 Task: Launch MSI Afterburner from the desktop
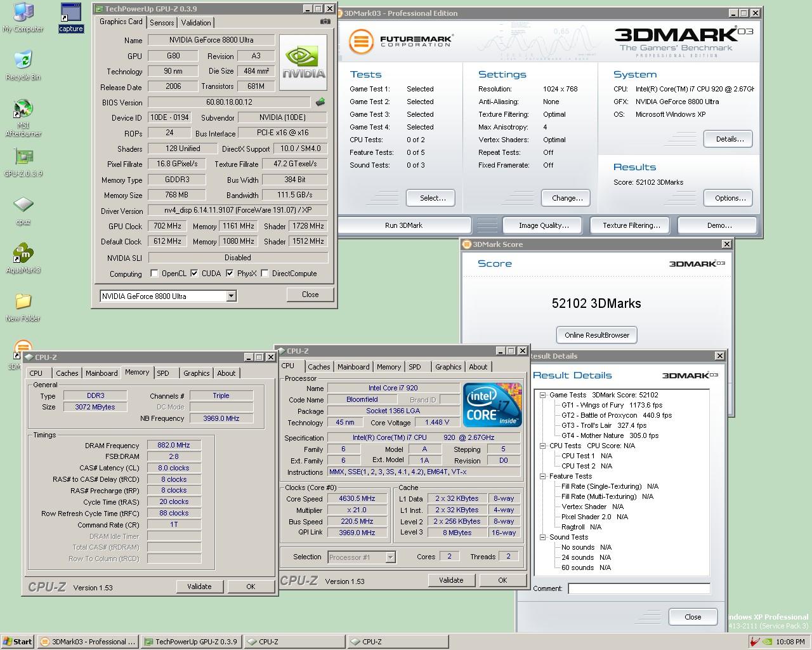pyautogui.click(x=23, y=117)
